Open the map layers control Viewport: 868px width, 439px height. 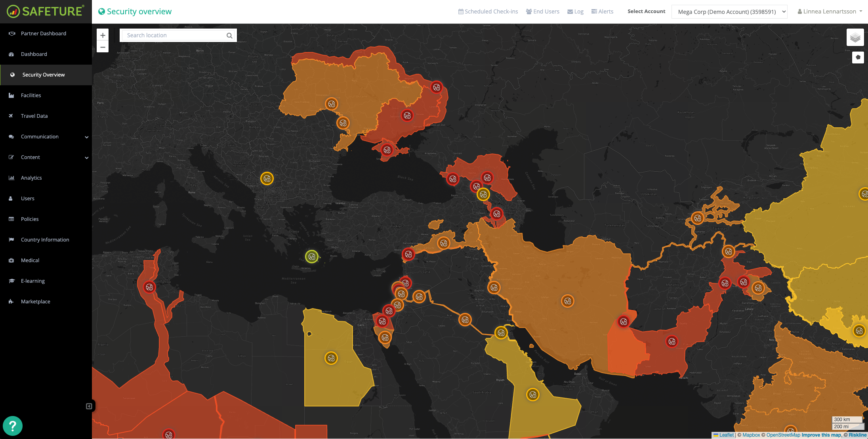coord(855,38)
